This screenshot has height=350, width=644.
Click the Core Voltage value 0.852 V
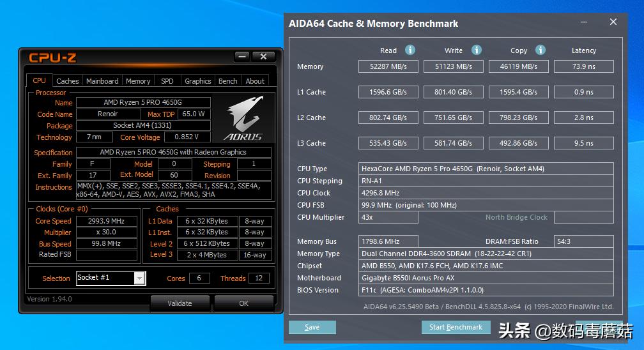pyautogui.click(x=187, y=137)
